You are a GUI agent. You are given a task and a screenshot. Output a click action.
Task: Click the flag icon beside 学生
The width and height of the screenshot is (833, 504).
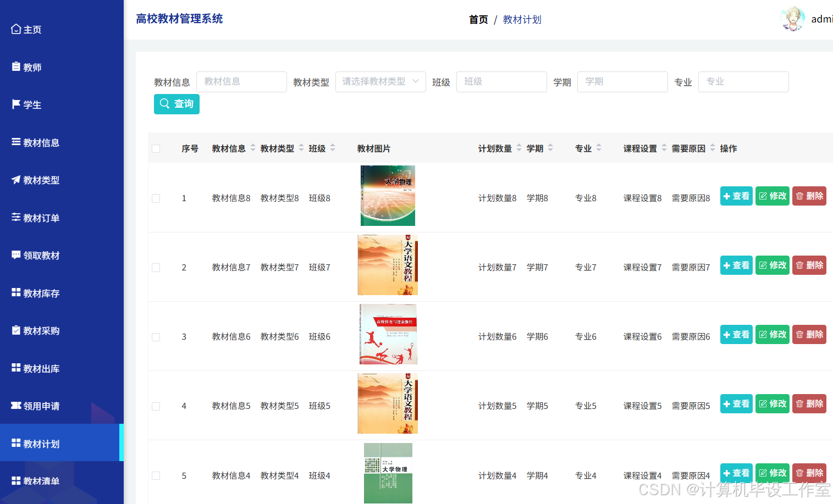(x=16, y=104)
